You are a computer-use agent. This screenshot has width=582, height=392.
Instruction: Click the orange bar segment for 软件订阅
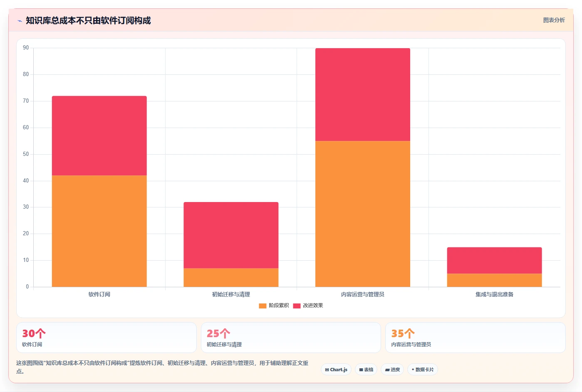[x=99, y=231]
